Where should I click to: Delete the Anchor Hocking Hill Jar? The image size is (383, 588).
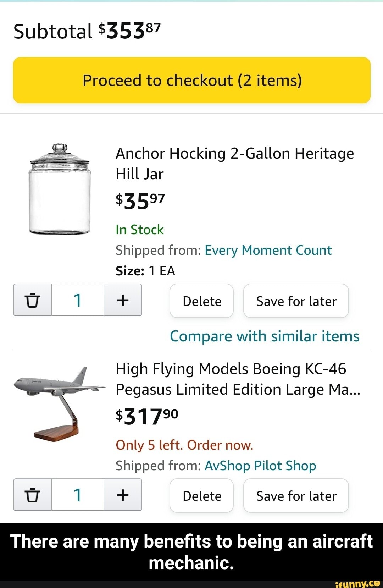[201, 301]
